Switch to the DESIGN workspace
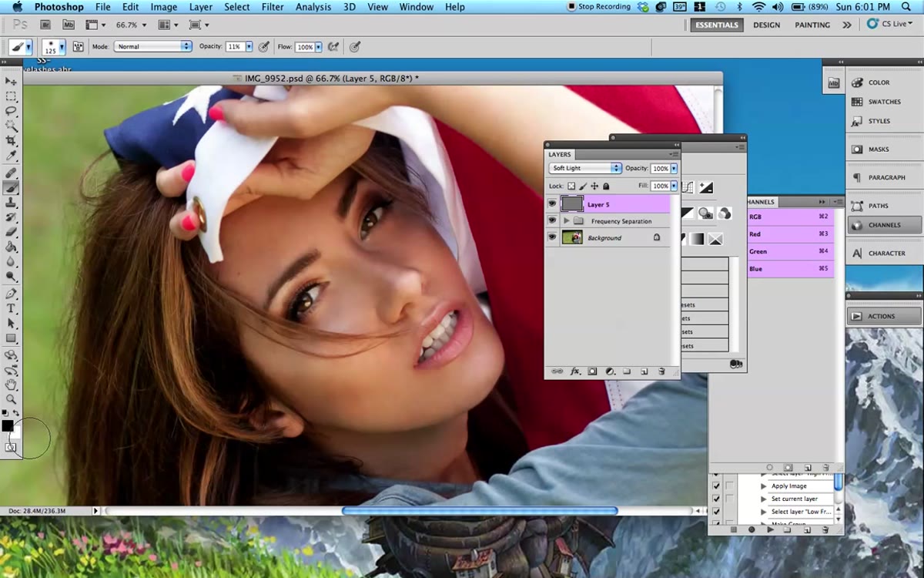 [766, 25]
